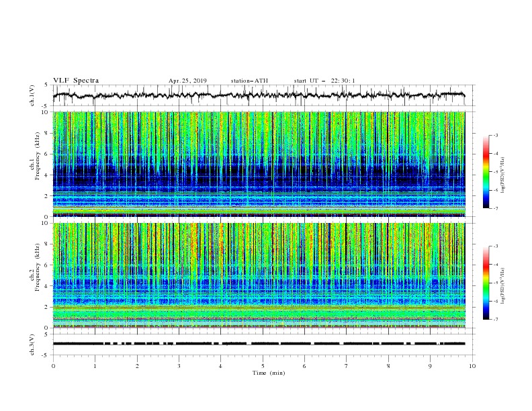The height and width of the screenshot is (411, 532).
Task: Click the ch.2 color bar 'log(PSD)(V²/Hz)' label
Action: (503, 286)
